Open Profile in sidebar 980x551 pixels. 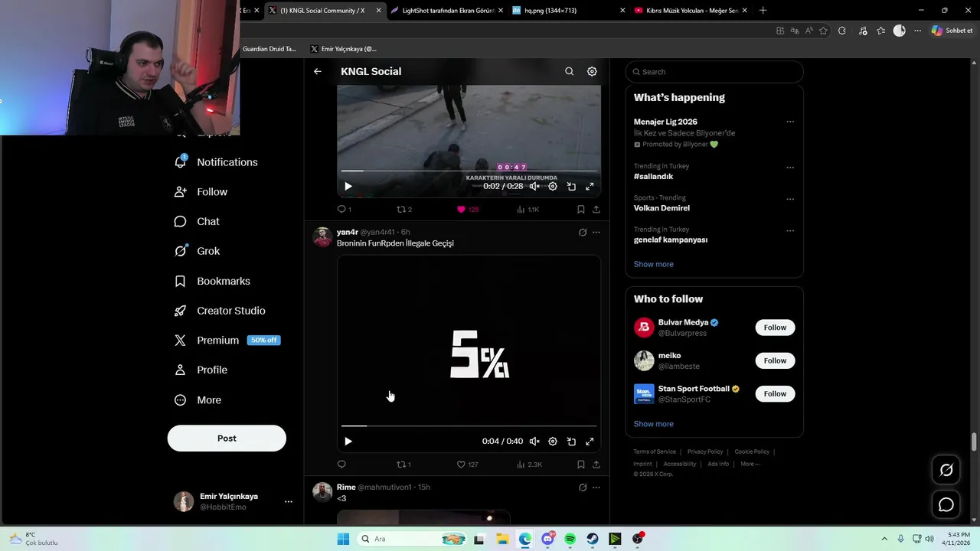(201, 370)
